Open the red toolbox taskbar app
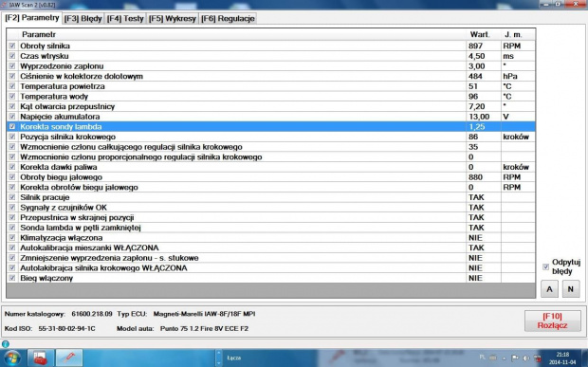This screenshot has height=367, width=588. click(x=40, y=358)
